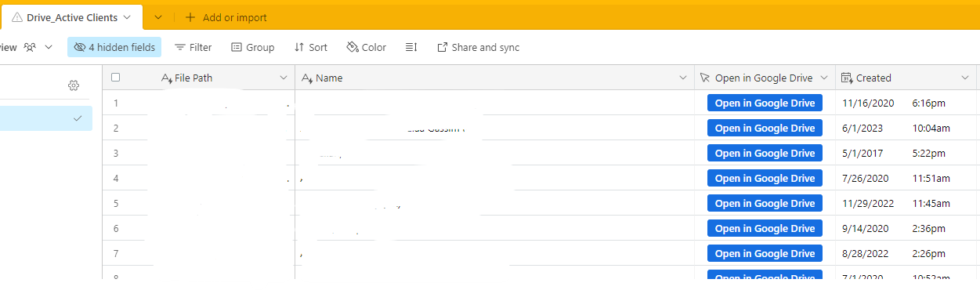
Task: Click the time 6:16pm in row 1
Action: coord(929,103)
